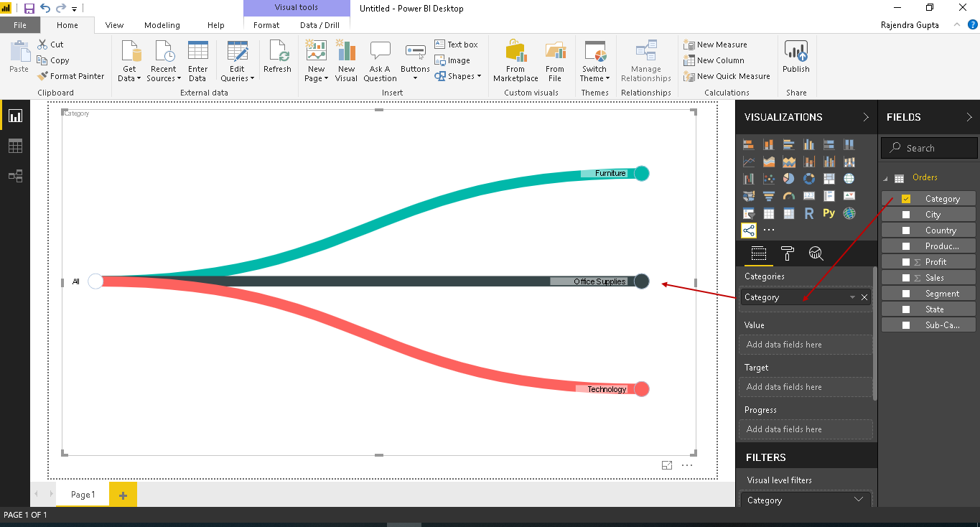This screenshot has height=527, width=980.
Task: Select the Python visual icon
Action: (x=829, y=213)
